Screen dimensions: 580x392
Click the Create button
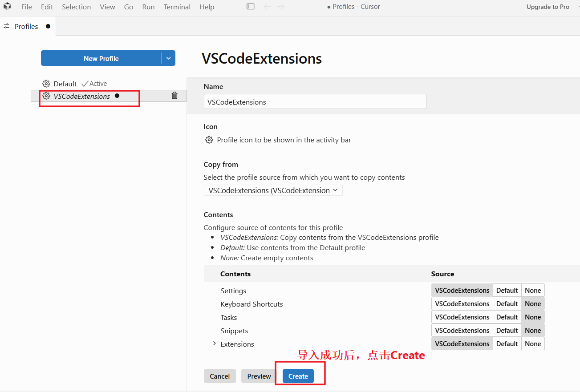point(298,376)
